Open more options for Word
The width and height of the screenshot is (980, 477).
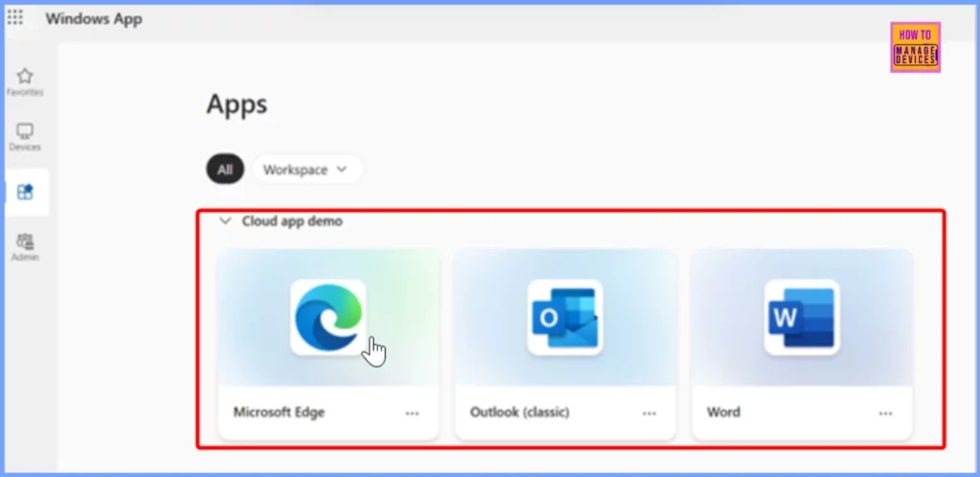[x=885, y=413]
